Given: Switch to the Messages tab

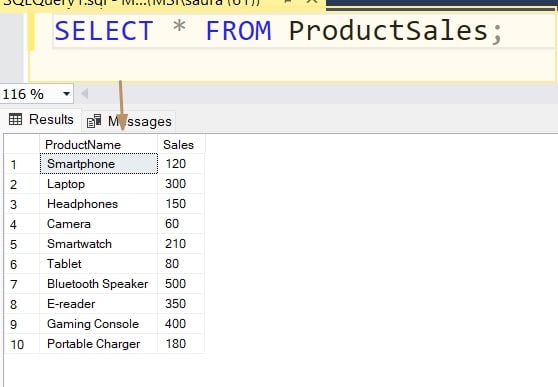Looking at the screenshot, I should click(x=129, y=121).
